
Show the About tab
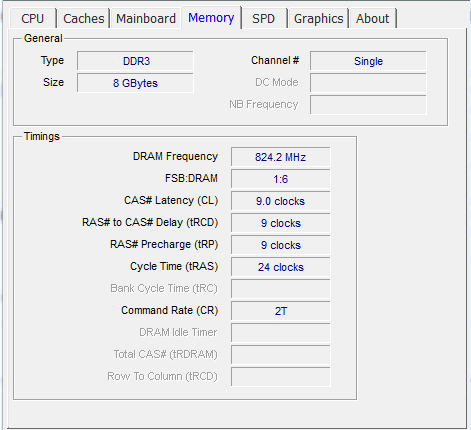372,19
